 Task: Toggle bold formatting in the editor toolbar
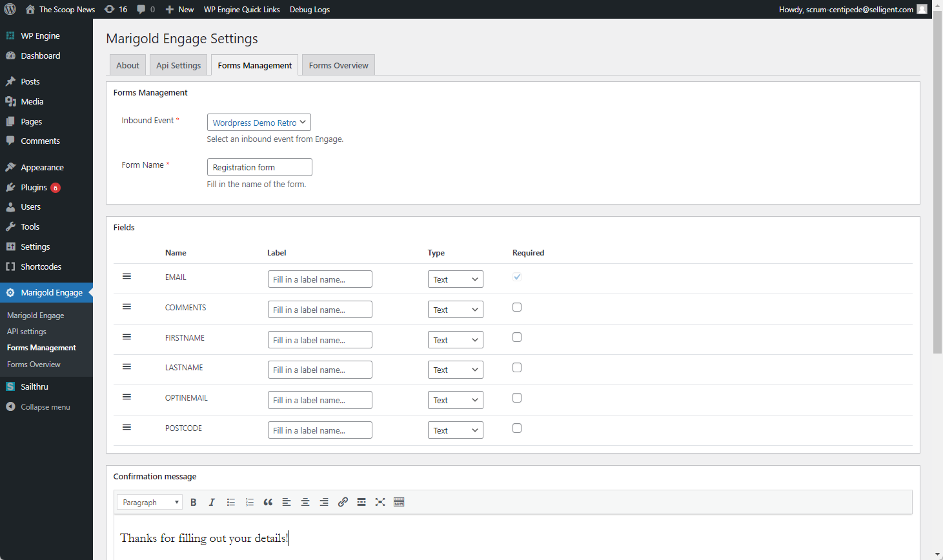click(x=193, y=502)
